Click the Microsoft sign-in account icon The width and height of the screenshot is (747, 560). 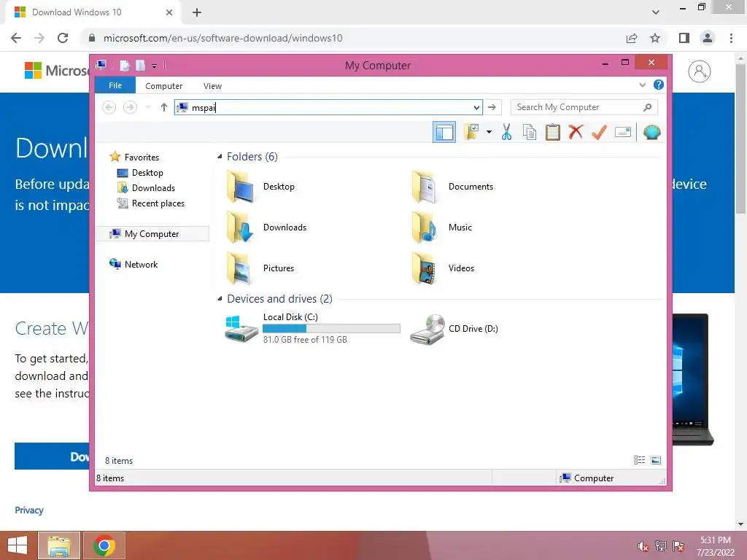click(699, 71)
